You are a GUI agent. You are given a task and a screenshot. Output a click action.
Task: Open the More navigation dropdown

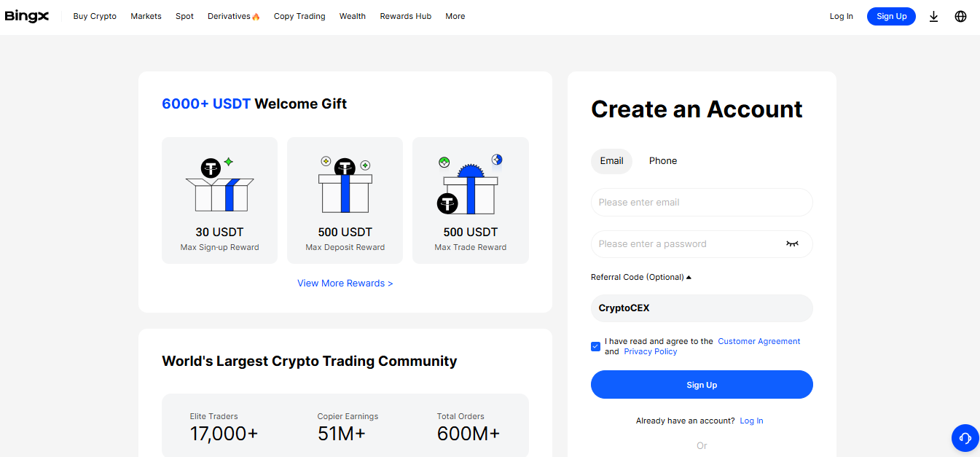pos(455,16)
